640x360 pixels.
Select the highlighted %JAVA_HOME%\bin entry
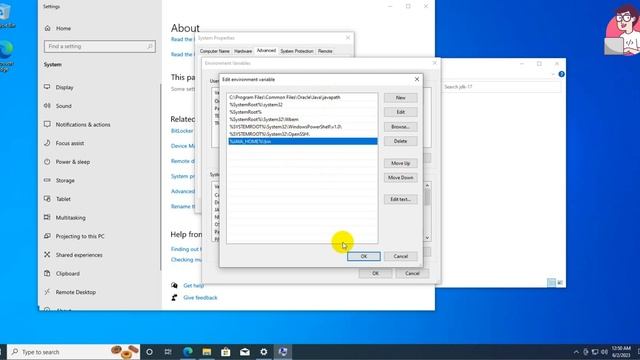tap(302, 141)
